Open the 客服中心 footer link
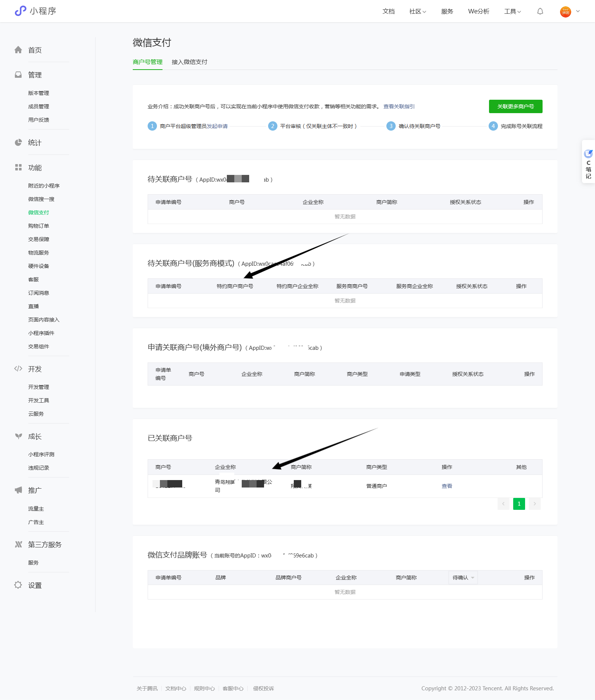 [233, 688]
